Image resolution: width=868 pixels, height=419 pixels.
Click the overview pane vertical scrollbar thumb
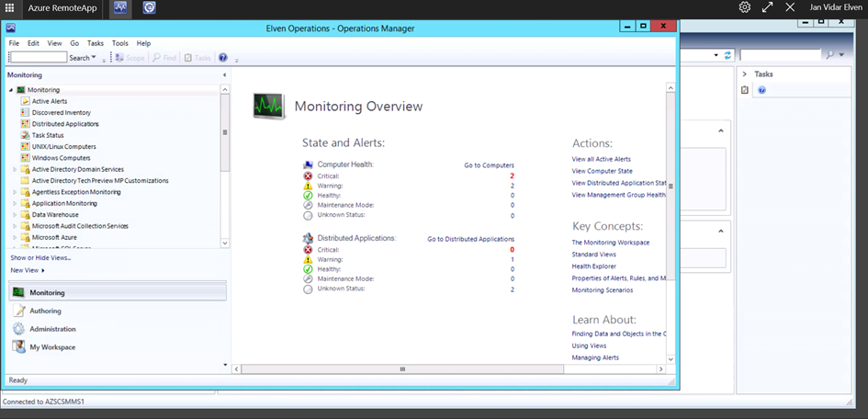(x=671, y=186)
